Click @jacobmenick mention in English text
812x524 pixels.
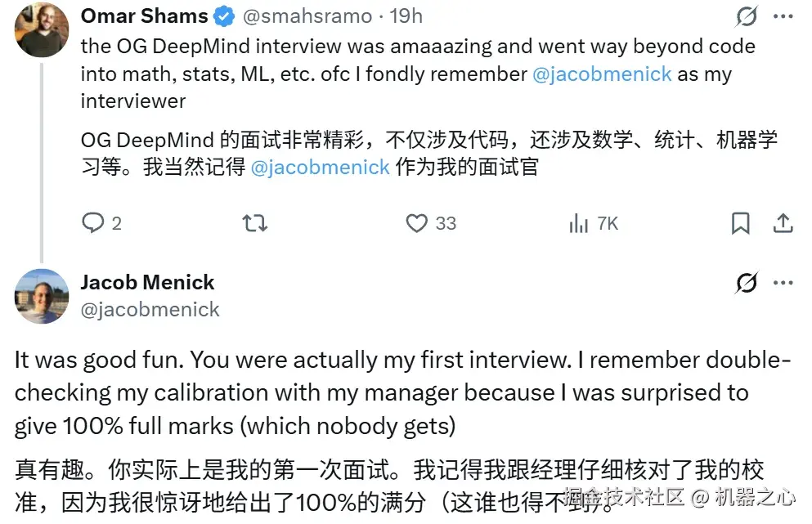(x=602, y=74)
